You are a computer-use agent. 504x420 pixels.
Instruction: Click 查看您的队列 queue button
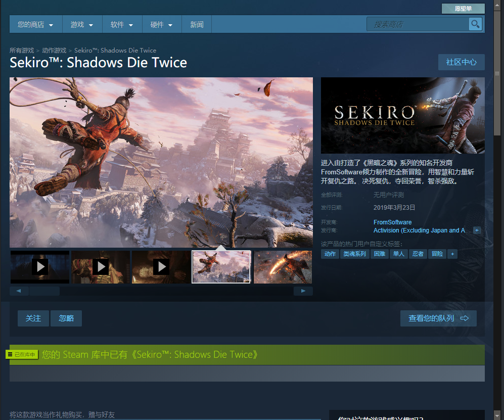(438, 318)
